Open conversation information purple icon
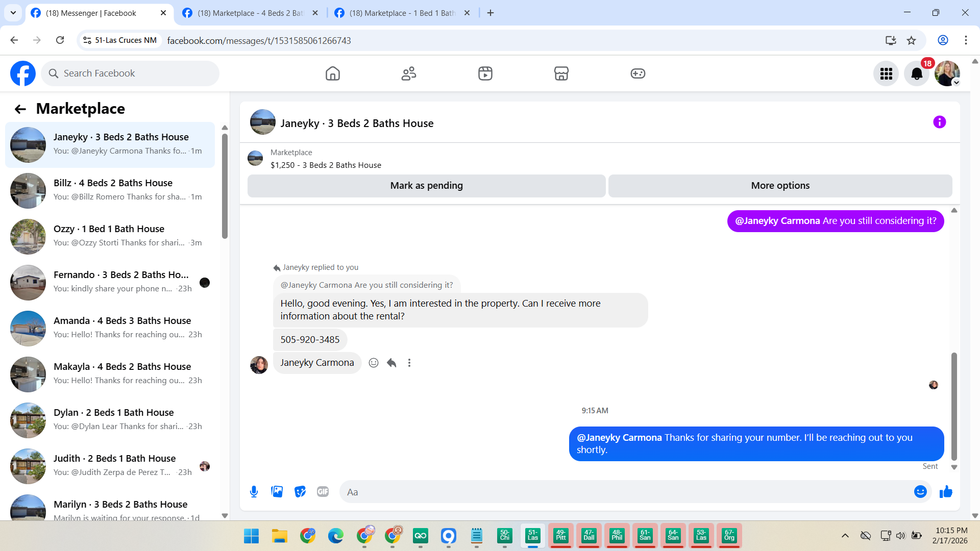Screen dimensions: 980x551 pos(939,122)
